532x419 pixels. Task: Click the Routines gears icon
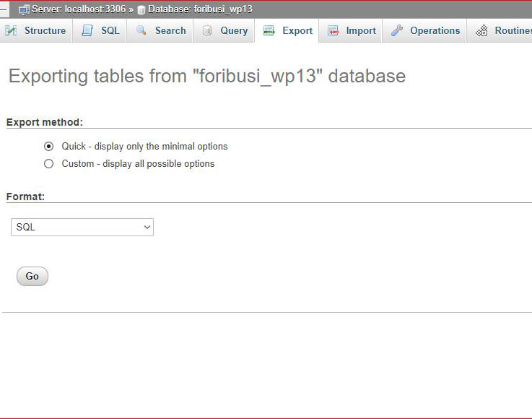click(481, 30)
